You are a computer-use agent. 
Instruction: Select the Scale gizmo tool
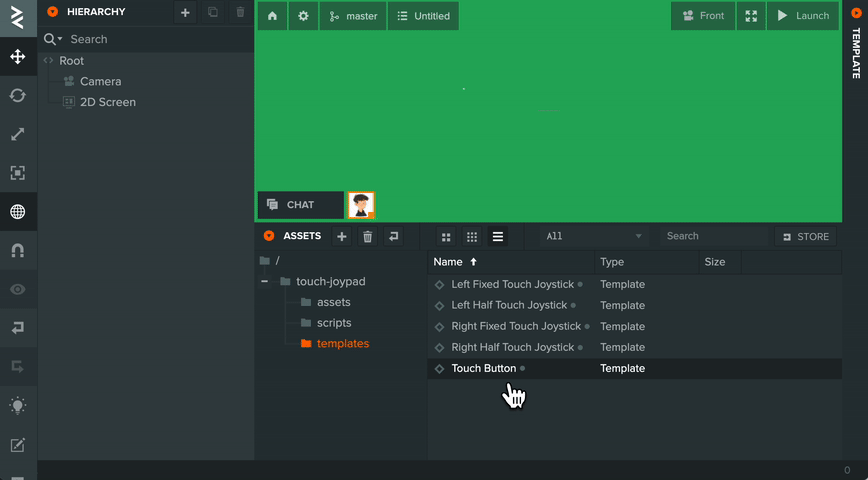point(18,134)
